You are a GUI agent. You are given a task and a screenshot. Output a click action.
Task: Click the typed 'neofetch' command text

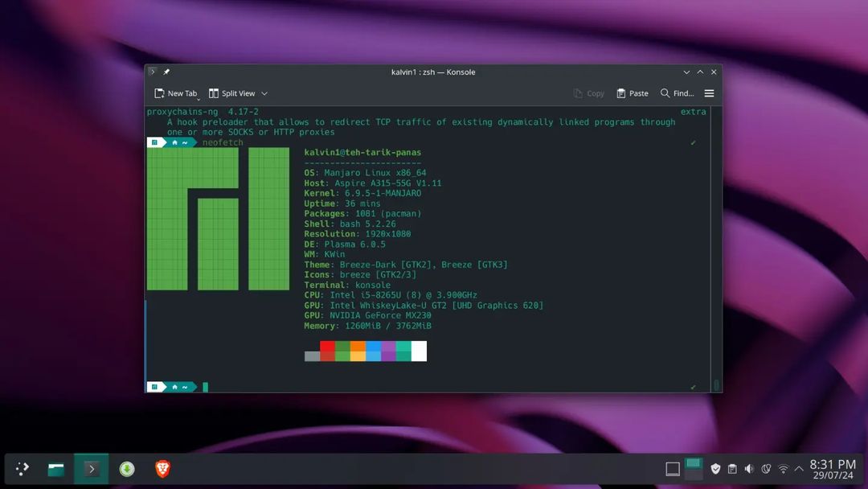point(223,142)
